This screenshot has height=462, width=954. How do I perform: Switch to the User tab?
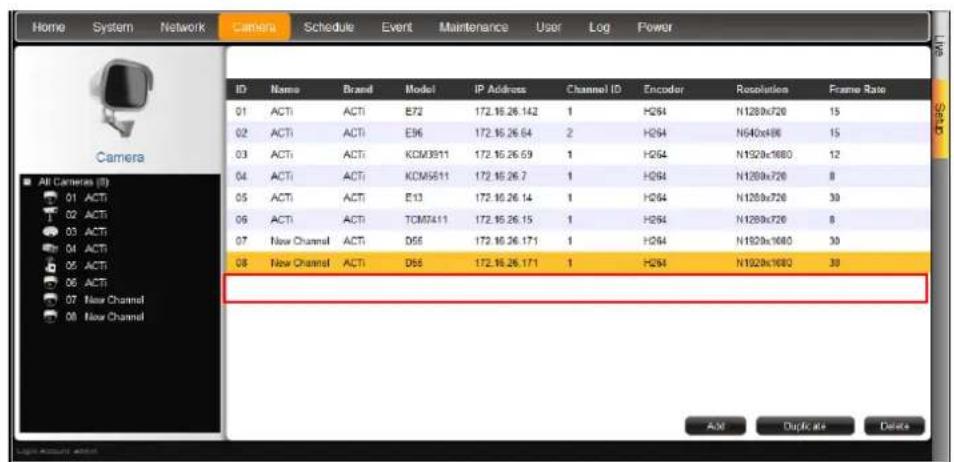point(549,27)
